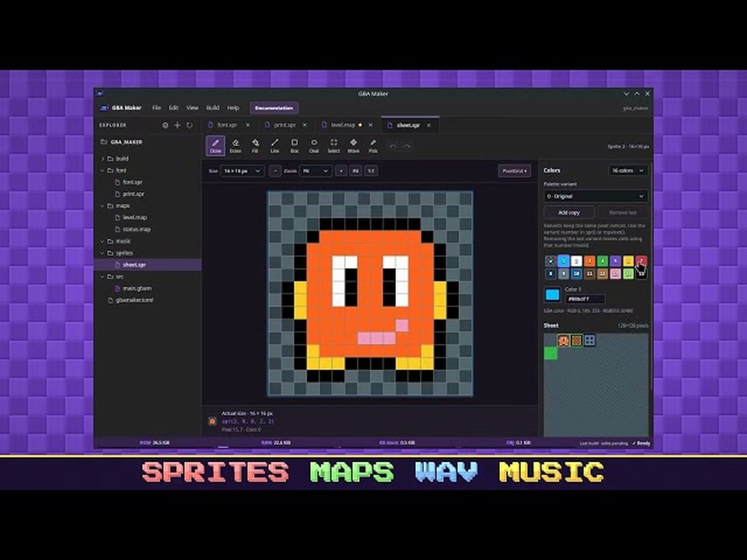Select the green color 4 swatch
Viewport: 747px width, 560px height.
tap(603, 261)
